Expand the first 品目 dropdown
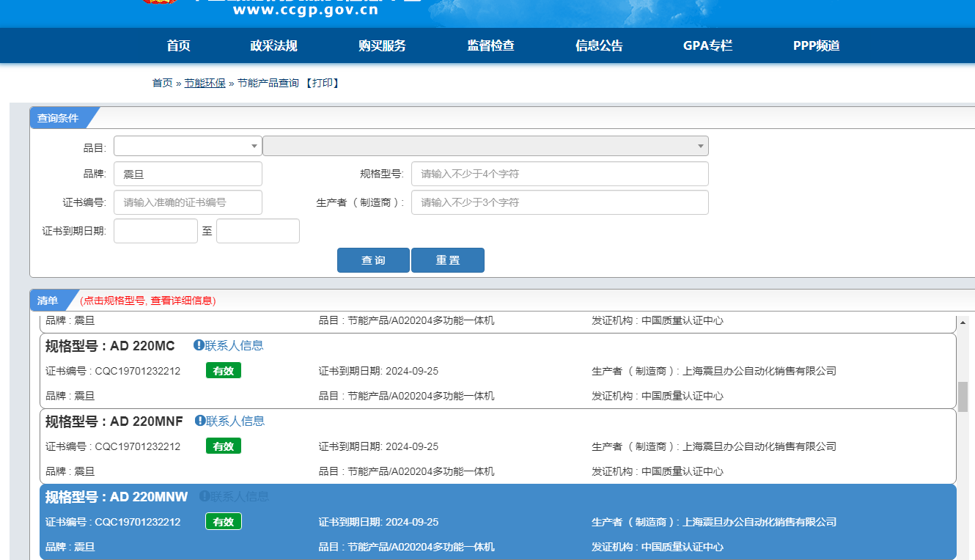Viewport: 975px width, 560px height. point(188,146)
